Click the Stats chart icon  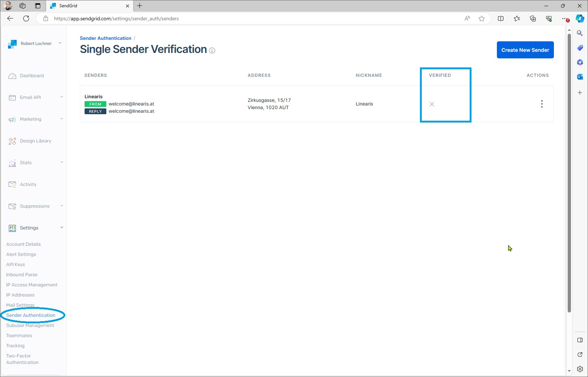(x=12, y=163)
